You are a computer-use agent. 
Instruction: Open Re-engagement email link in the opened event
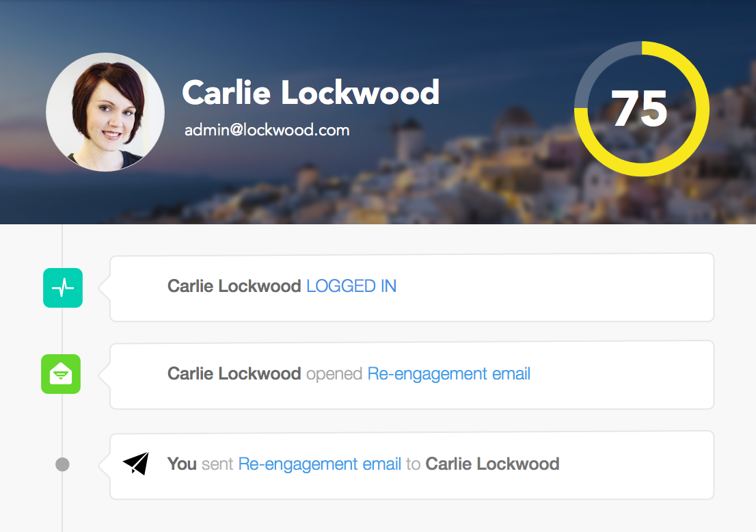448,374
